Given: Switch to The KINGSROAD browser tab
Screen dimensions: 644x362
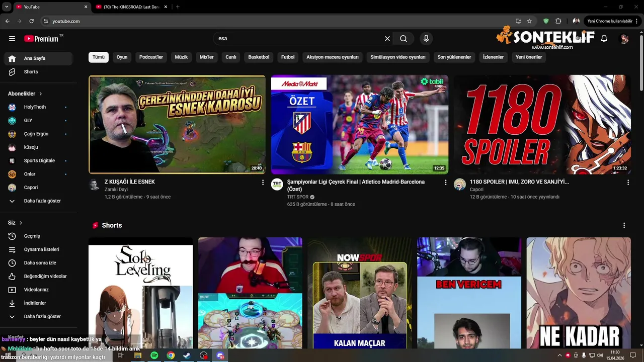Looking at the screenshot, I should click(131, 7).
